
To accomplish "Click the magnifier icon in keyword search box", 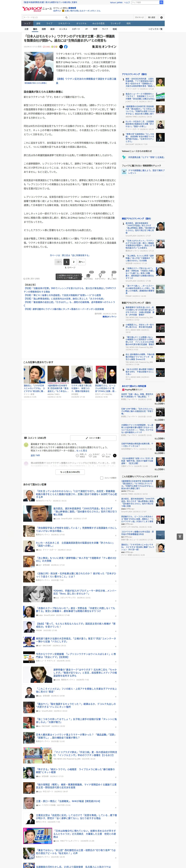I will pyautogui.click(x=66, y=17).
